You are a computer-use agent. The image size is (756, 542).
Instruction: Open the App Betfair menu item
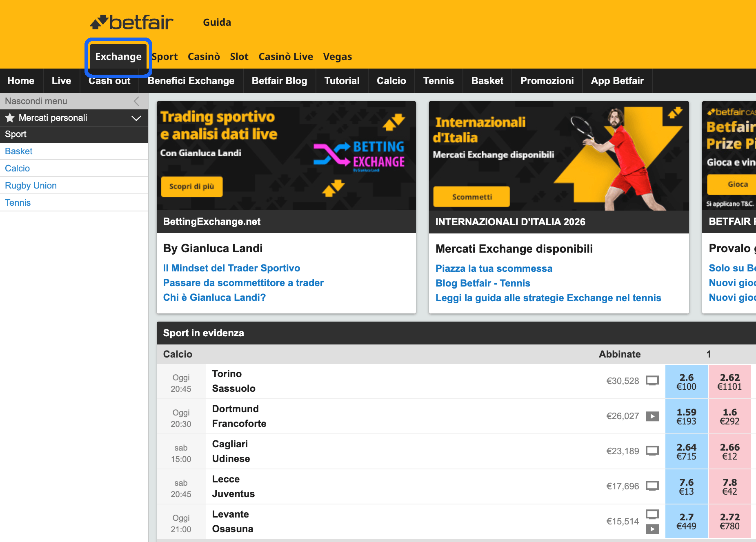(x=617, y=81)
